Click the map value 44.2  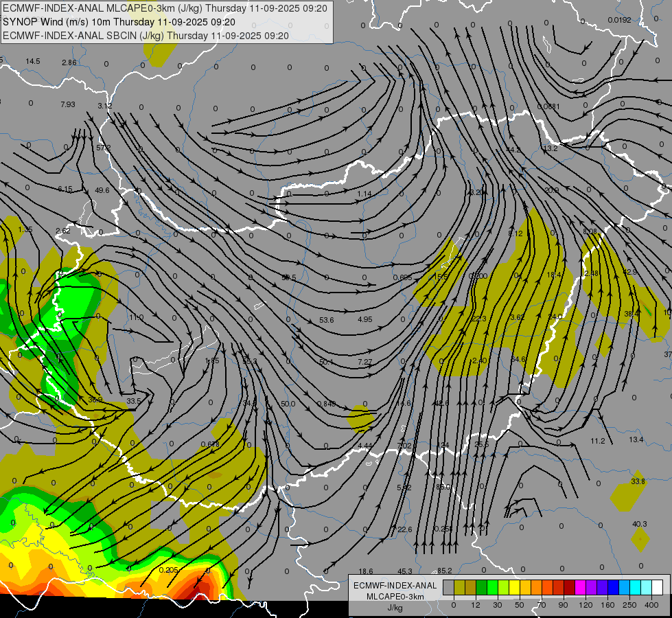(513, 150)
